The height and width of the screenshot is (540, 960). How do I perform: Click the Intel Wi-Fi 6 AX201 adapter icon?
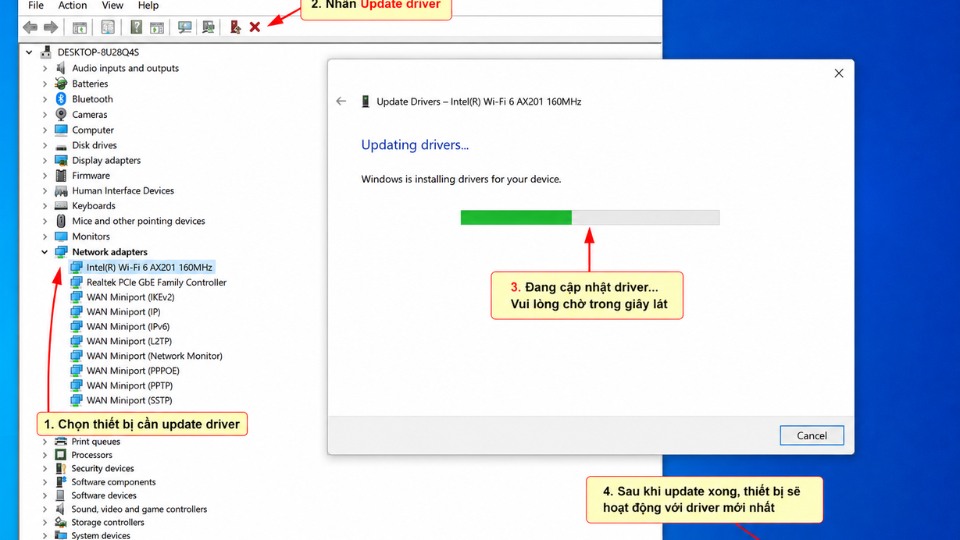76,267
